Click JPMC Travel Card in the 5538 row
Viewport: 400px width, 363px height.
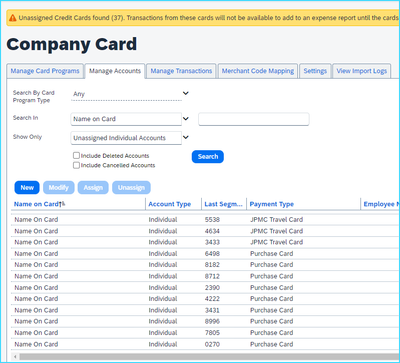(276, 220)
